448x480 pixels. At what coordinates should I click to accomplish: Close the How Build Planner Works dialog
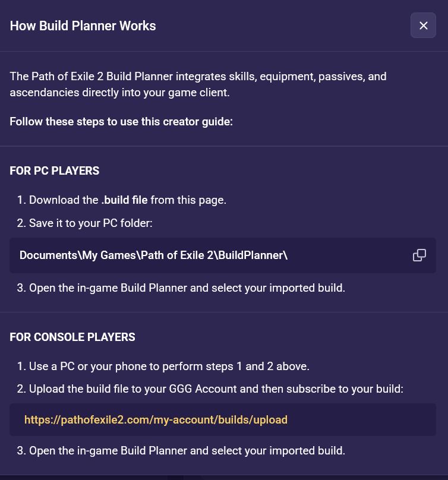tap(423, 26)
